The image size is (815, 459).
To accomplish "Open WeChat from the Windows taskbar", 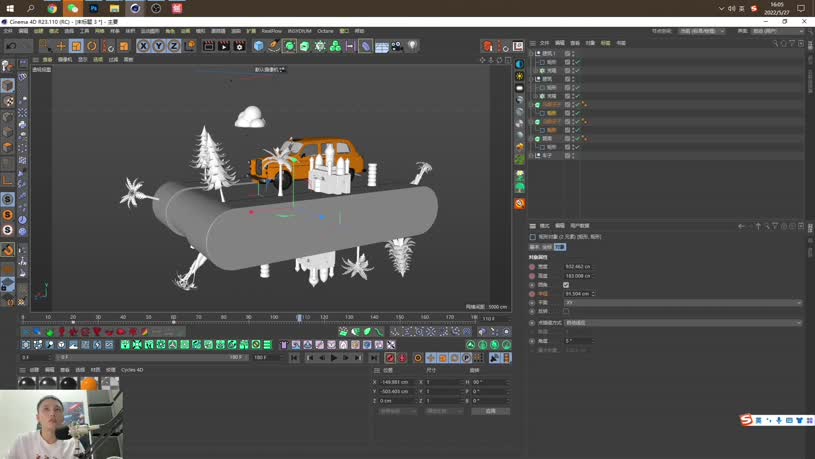I will click(x=73, y=8).
